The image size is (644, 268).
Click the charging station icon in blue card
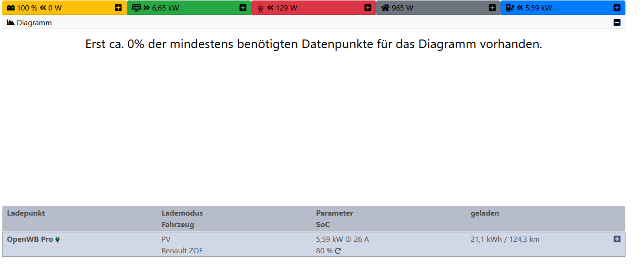click(x=510, y=8)
